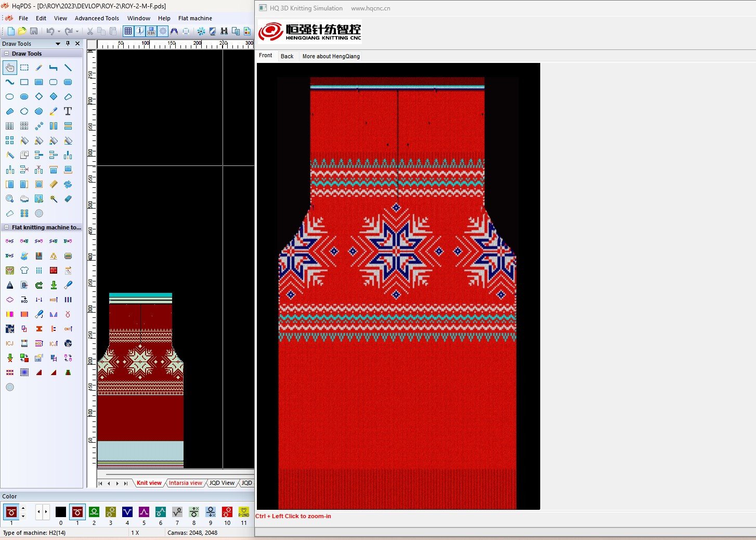This screenshot has width=756, height=540.
Task: Select the eyedropper color picker tool
Action: coord(54,111)
